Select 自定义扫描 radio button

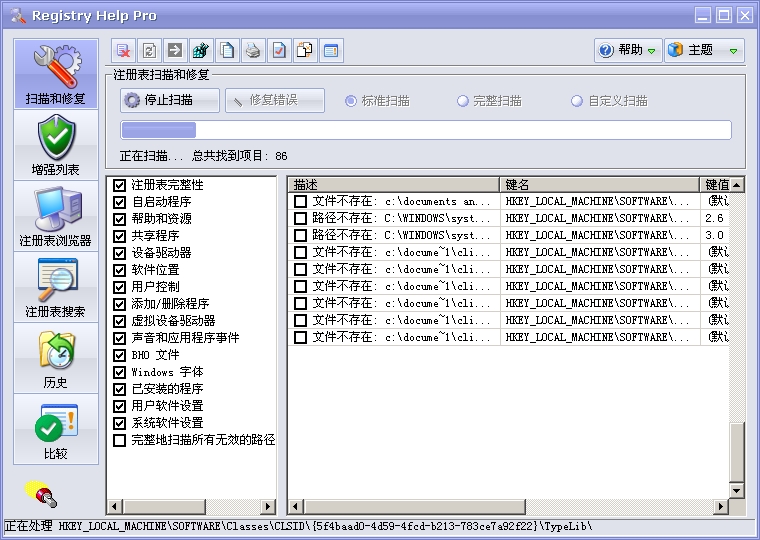click(x=576, y=101)
